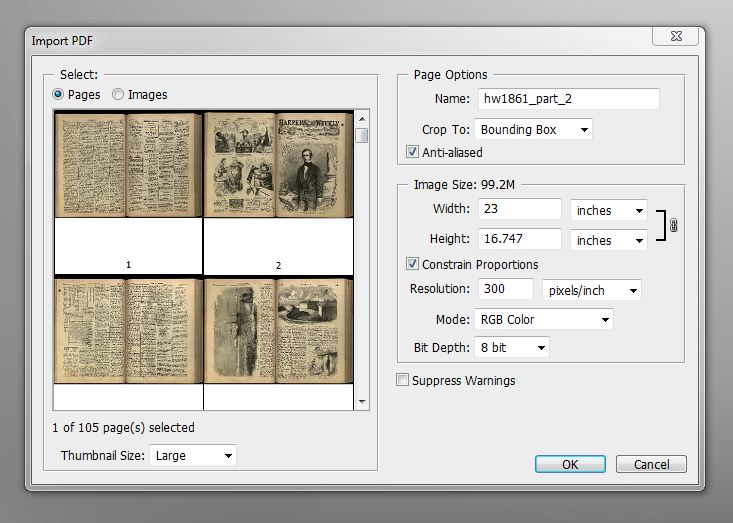The height and width of the screenshot is (523, 733).
Task: Open the pixels/inch resolution units dropdown
Action: click(x=591, y=291)
